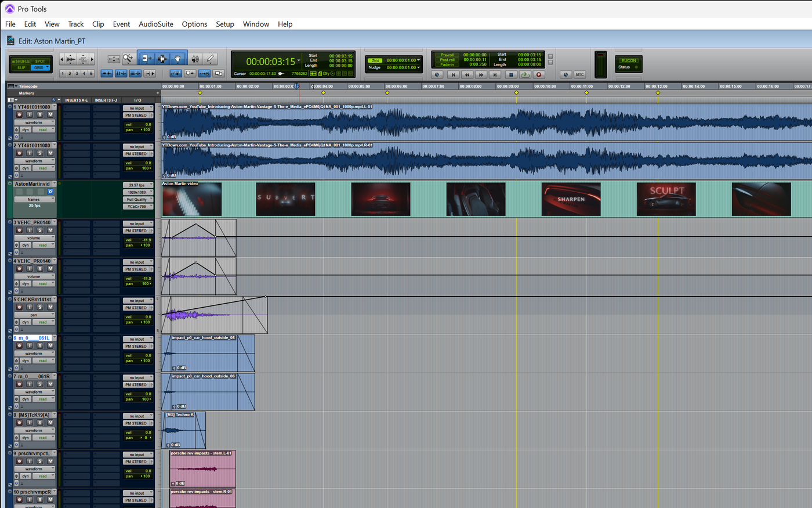Click the Fast Forward transport button
Image resolution: width=812 pixels, height=508 pixels.
pyautogui.click(x=481, y=74)
